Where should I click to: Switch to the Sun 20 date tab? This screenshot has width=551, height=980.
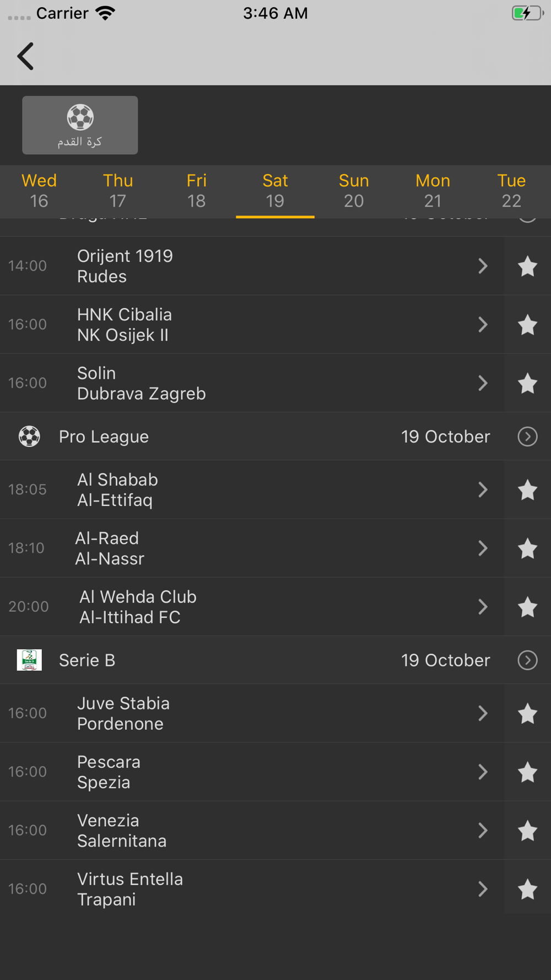tap(354, 191)
